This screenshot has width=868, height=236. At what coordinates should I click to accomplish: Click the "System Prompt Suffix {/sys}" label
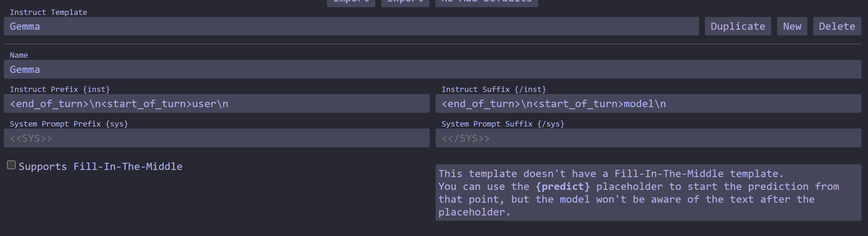pyautogui.click(x=503, y=124)
